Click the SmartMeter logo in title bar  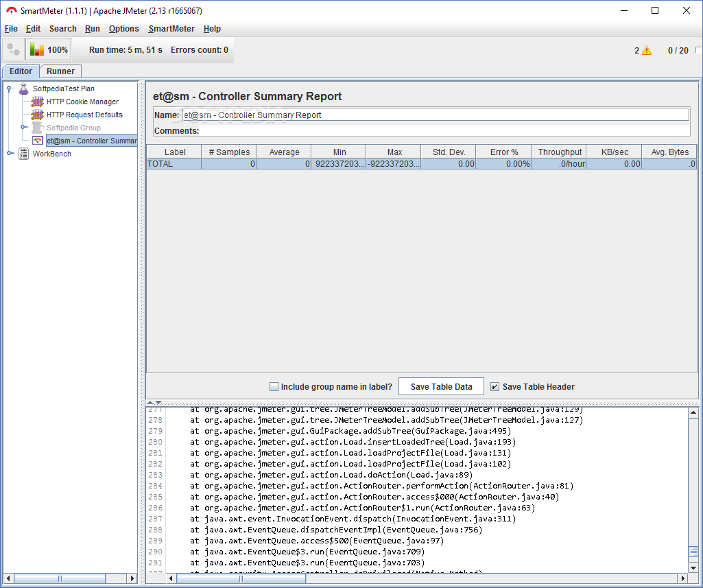11,10
